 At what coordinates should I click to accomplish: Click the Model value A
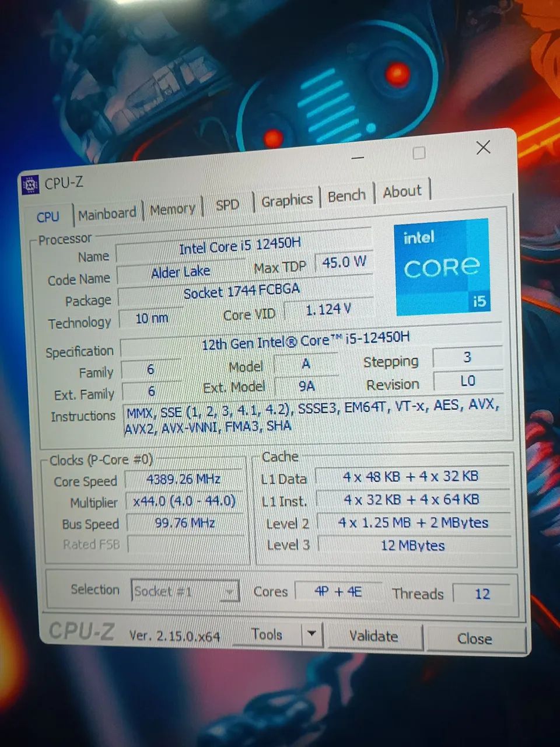coord(306,364)
